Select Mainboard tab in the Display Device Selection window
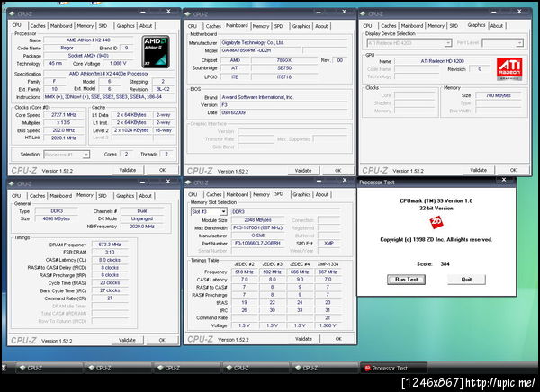This screenshot has height=392, width=540. coord(412,26)
